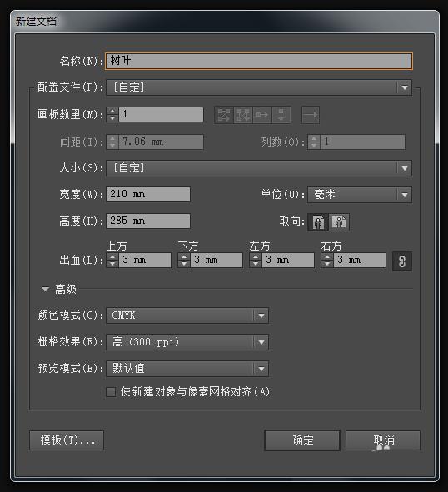Increase 左方 left bleed stepper

(x=256, y=256)
